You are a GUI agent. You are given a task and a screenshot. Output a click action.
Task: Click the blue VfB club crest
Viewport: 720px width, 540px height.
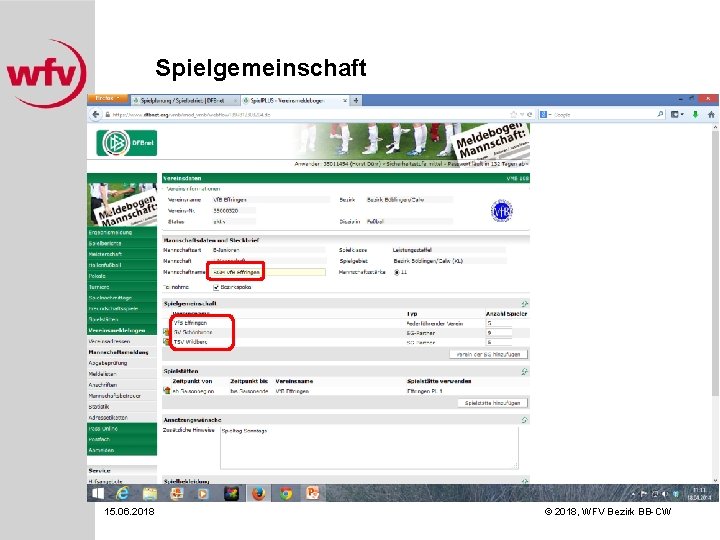pos(501,211)
